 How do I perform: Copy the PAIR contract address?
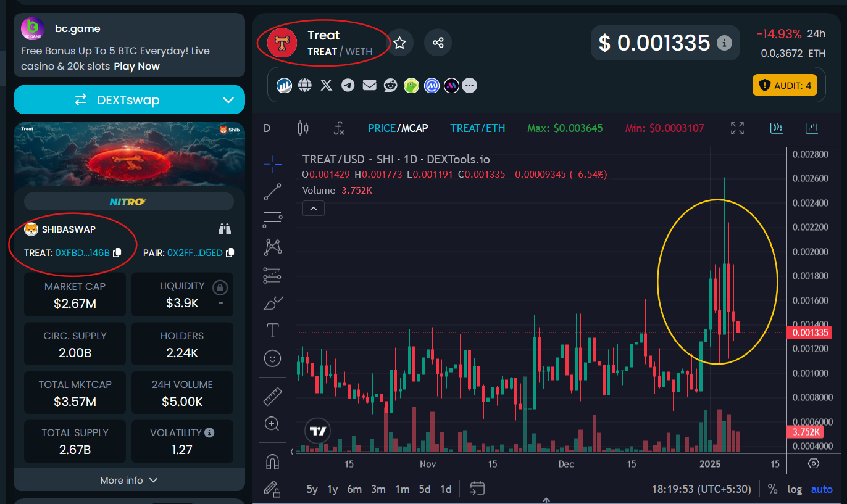(x=230, y=252)
